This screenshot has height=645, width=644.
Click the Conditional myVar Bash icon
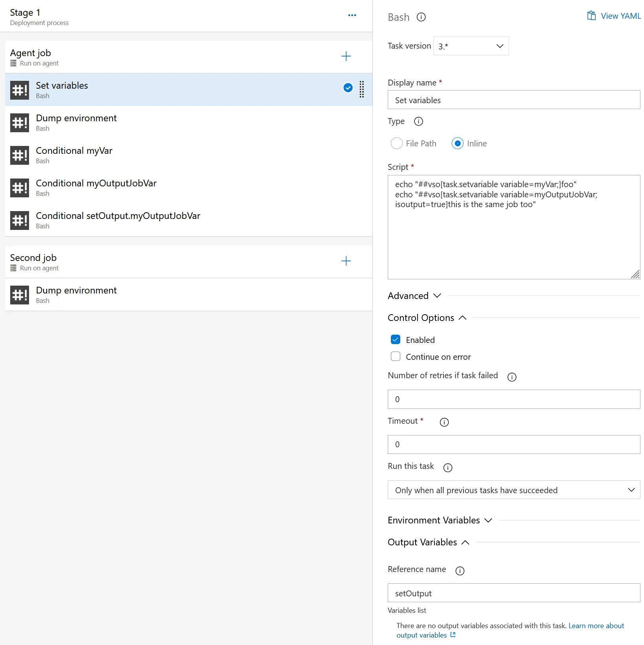pyautogui.click(x=20, y=155)
